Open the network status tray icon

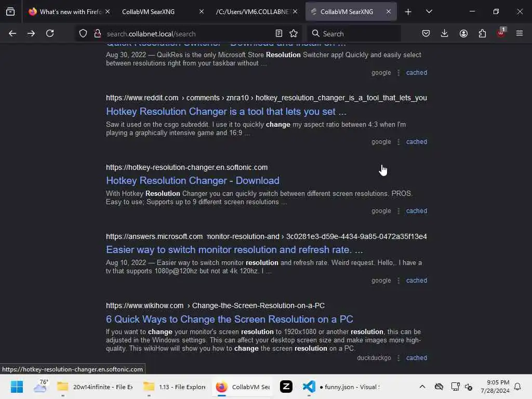point(455,387)
